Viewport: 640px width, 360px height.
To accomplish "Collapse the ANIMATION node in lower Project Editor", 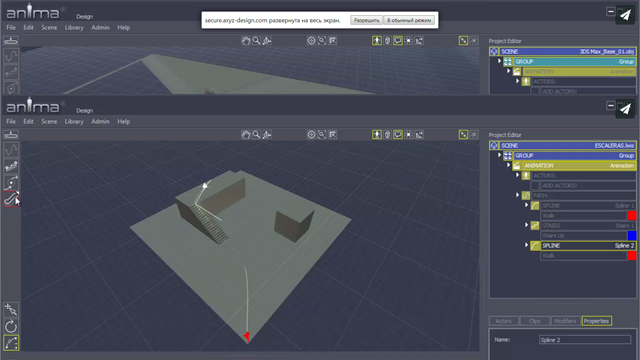I will (509, 165).
